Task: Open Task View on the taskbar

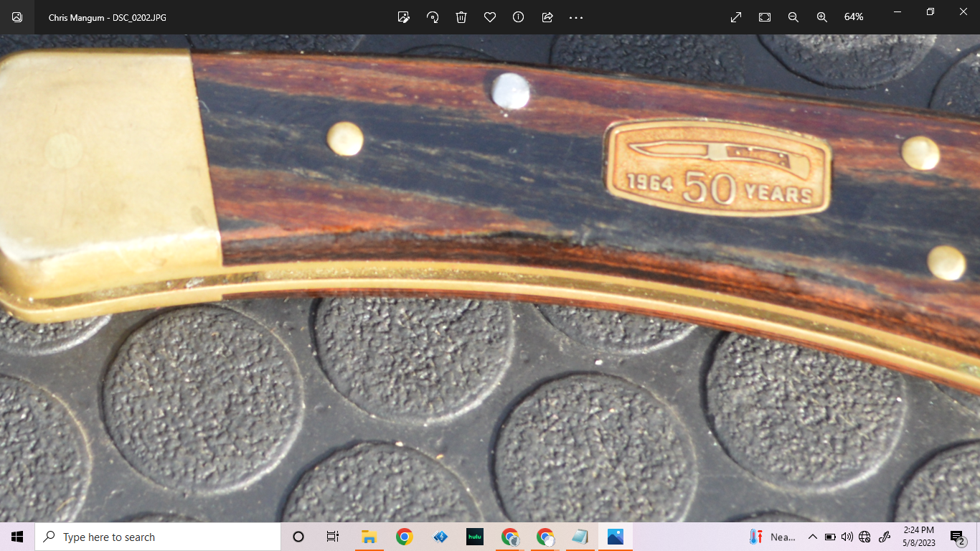Action: tap(333, 537)
